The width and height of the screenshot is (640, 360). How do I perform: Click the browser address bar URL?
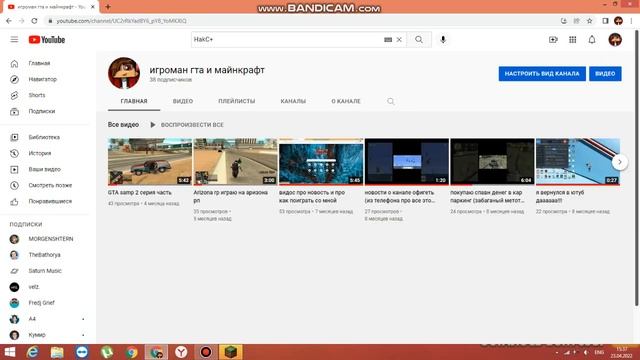click(122, 21)
